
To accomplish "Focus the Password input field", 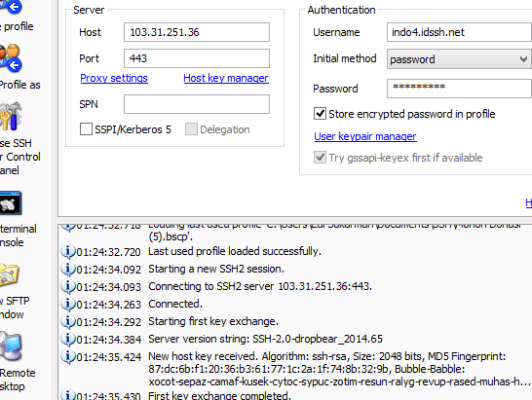I will pos(459,89).
